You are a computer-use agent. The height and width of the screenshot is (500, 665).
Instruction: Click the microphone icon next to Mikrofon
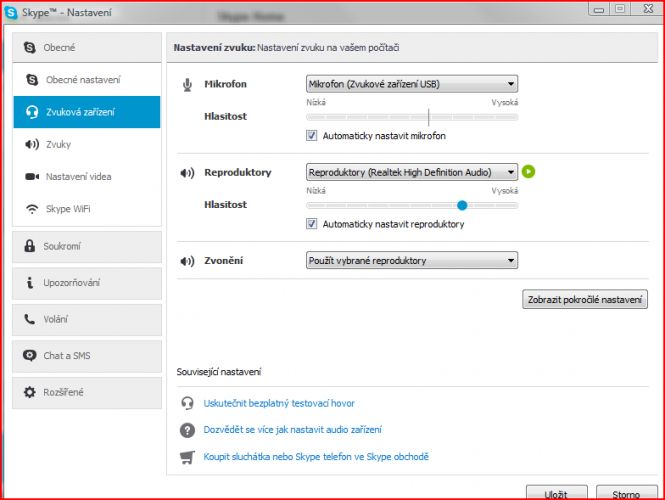(187, 85)
